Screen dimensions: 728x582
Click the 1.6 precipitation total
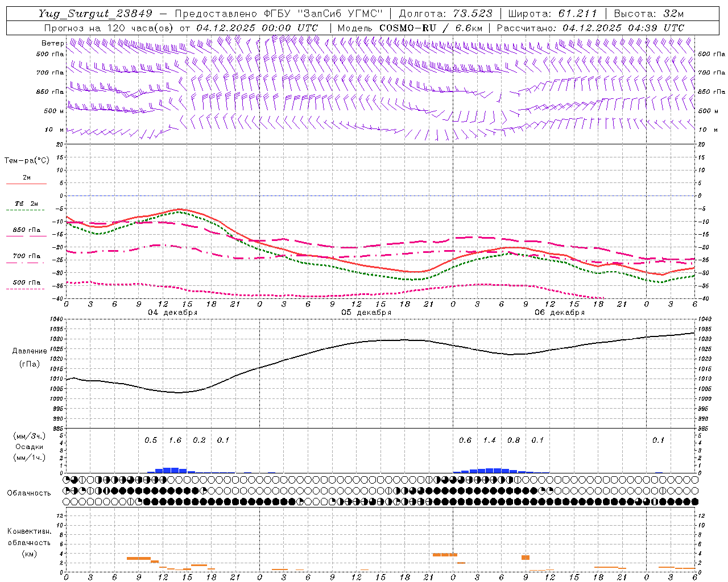coord(175,440)
